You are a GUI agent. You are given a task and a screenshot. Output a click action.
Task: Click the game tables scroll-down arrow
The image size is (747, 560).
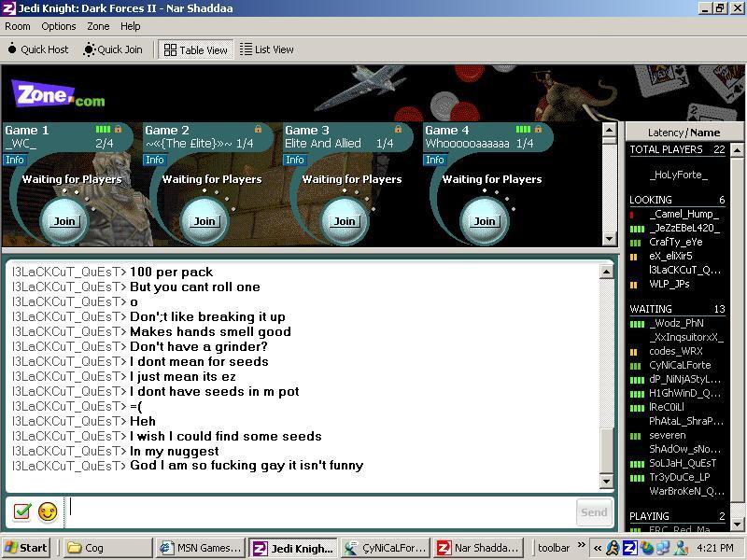(x=610, y=238)
